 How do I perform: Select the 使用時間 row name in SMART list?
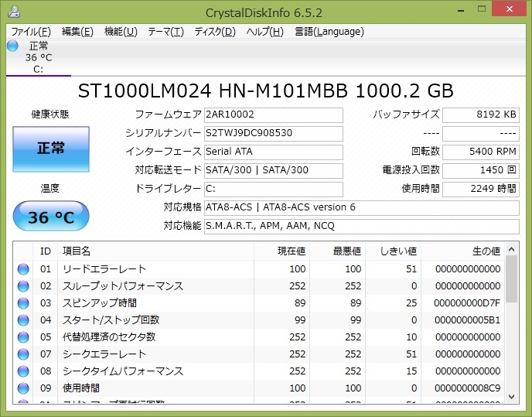point(81,388)
